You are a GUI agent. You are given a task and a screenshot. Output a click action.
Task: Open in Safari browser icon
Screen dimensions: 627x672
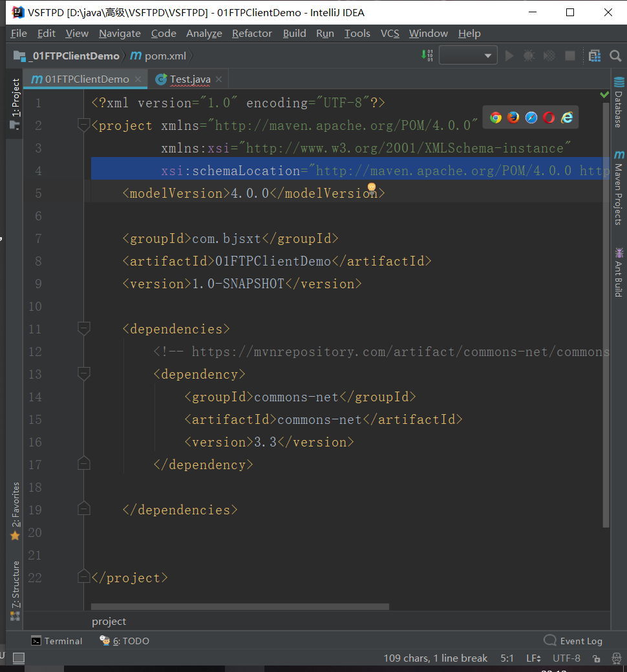pyautogui.click(x=531, y=118)
